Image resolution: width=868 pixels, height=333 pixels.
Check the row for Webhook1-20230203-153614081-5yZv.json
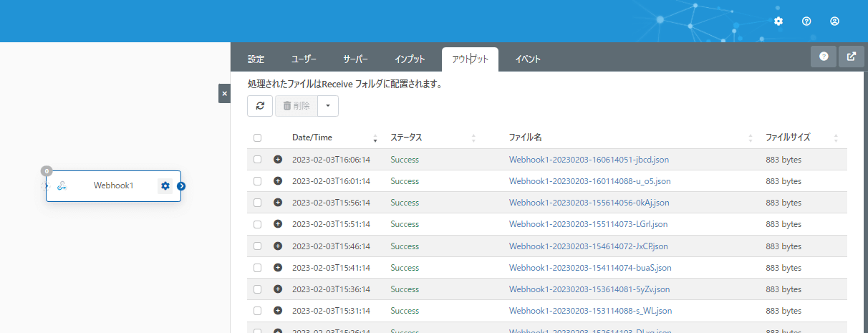click(258, 289)
